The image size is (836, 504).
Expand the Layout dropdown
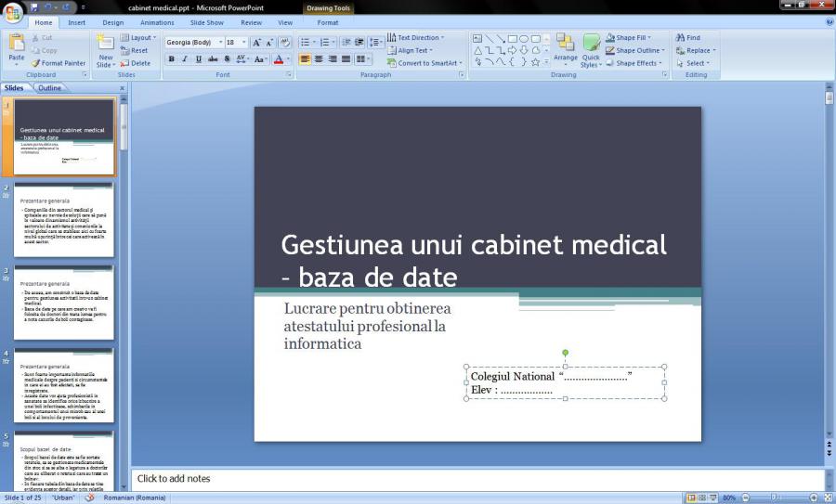click(154, 38)
